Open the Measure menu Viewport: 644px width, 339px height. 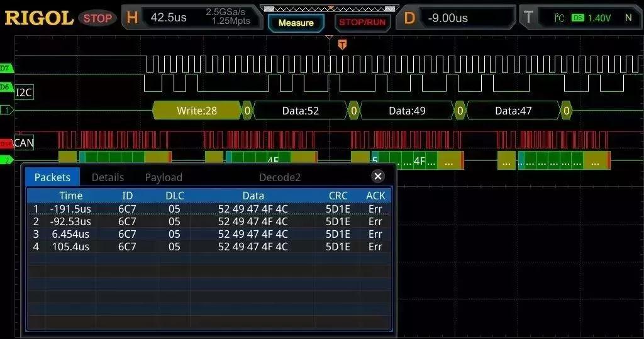pos(296,23)
